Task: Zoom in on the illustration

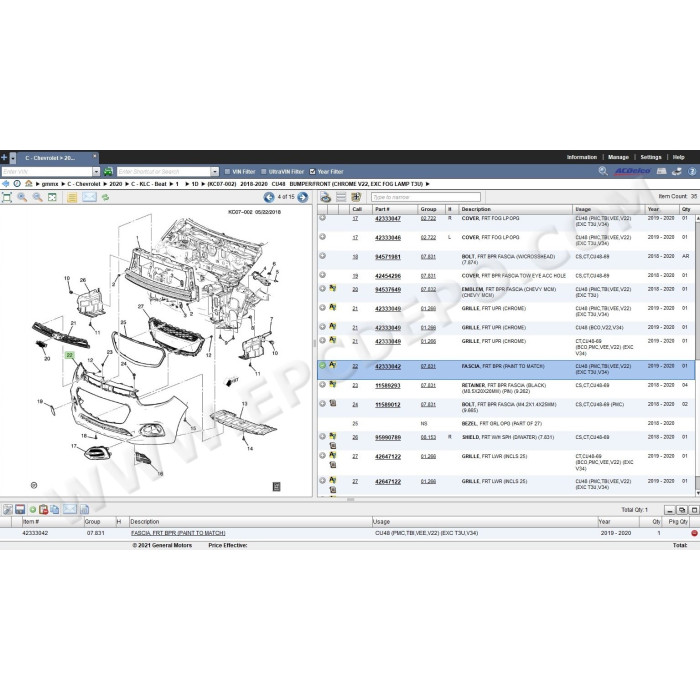Action: tap(22, 197)
